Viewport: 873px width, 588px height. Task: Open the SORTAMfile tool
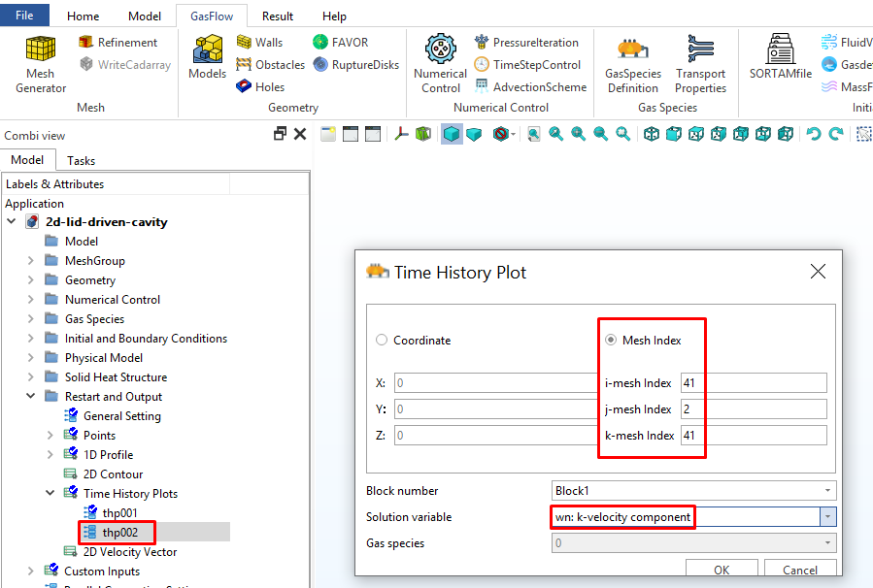point(780,57)
